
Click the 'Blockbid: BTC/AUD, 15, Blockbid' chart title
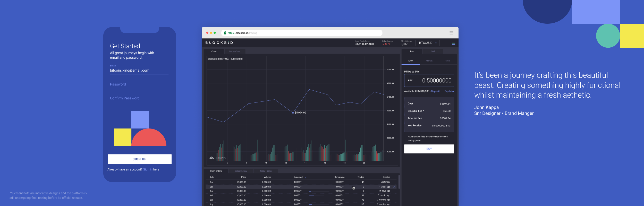(225, 59)
